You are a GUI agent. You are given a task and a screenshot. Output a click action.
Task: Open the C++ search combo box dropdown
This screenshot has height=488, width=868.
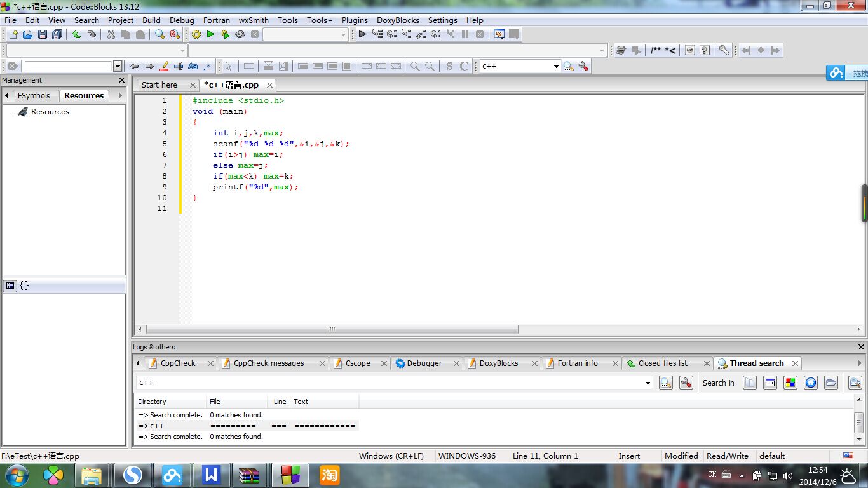pyautogui.click(x=556, y=66)
